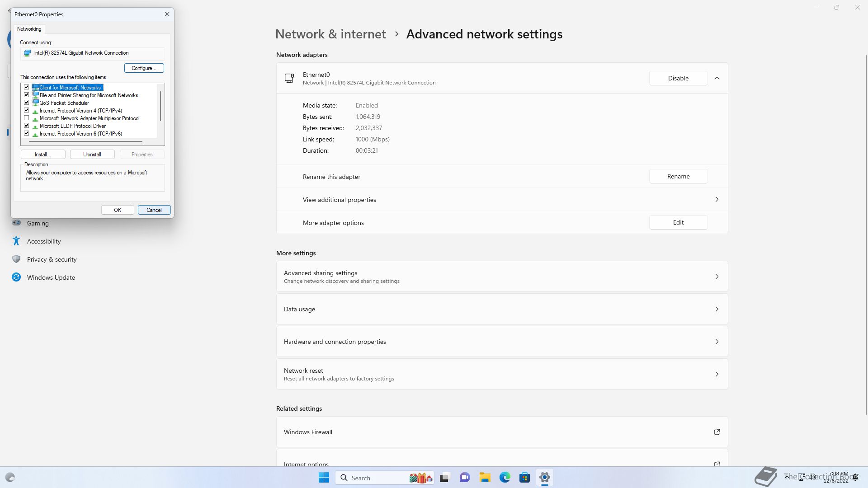
Task: Click the search magnifier icon in taskbar
Action: tap(344, 478)
